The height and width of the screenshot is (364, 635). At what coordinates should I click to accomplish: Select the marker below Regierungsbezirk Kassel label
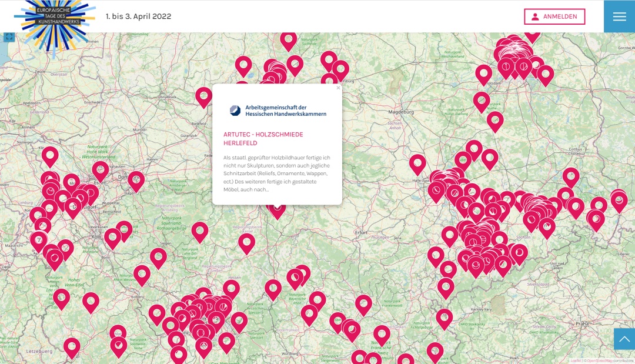coord(246,243)
